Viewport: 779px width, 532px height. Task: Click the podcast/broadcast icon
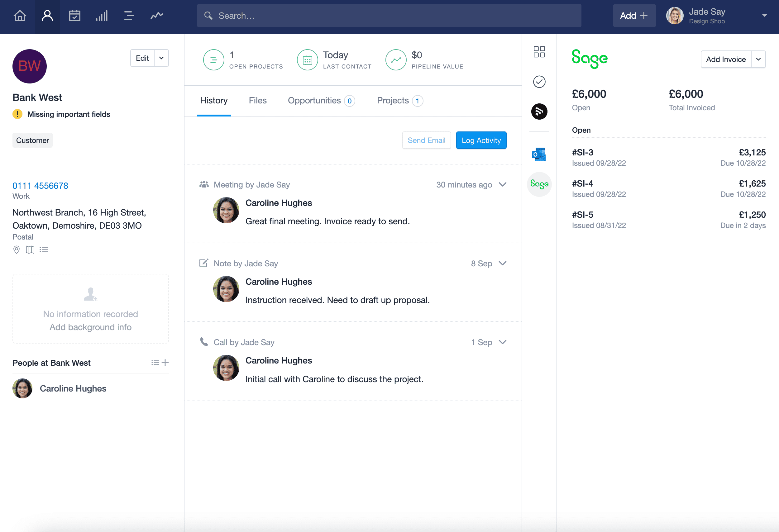click(539, 112)
